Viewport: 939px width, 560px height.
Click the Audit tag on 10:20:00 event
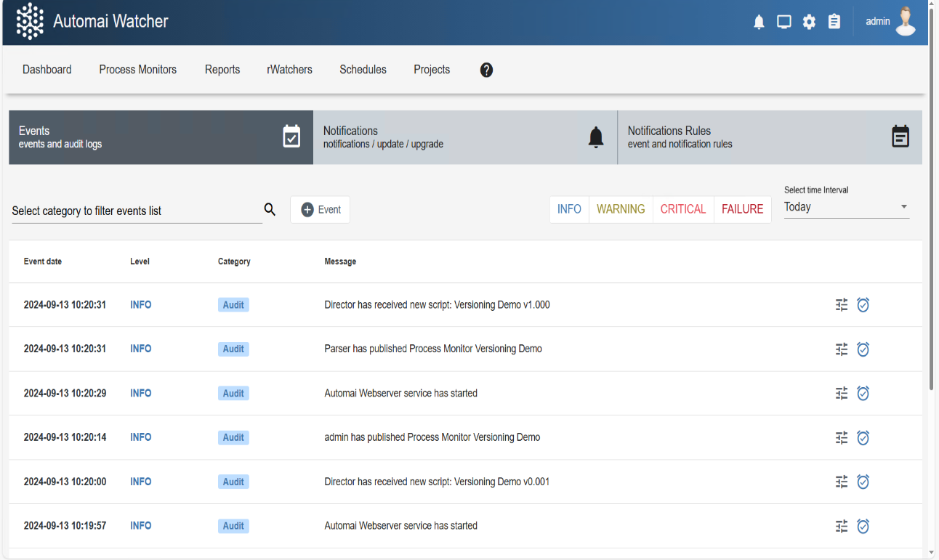[x=233, y=482]
